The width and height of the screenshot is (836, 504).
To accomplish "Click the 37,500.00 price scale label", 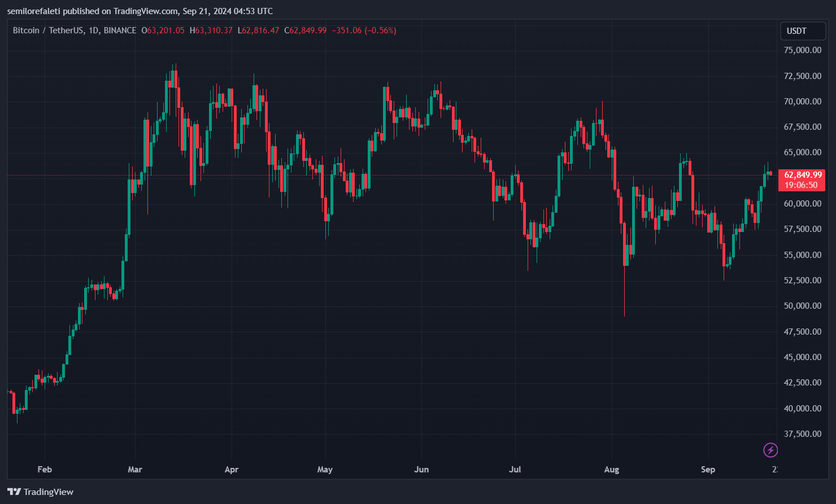I will point(803,434).
